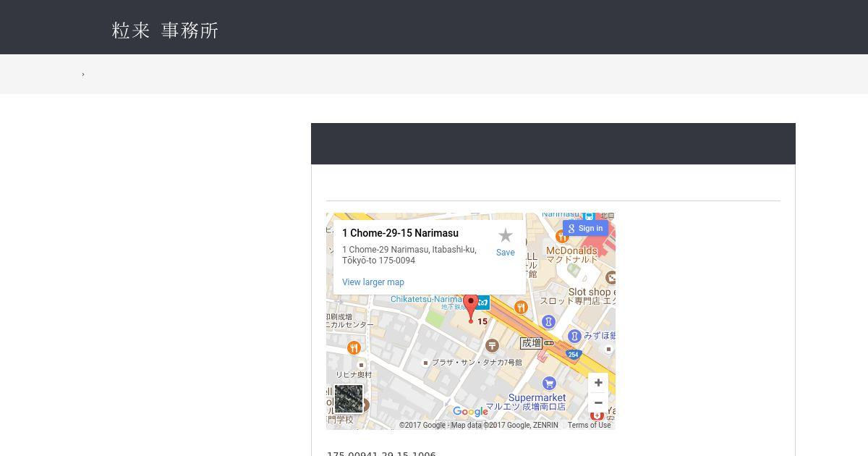868x456 pixels.
Task: Select the Supermarket shopping cart icon
Action: 549,383
